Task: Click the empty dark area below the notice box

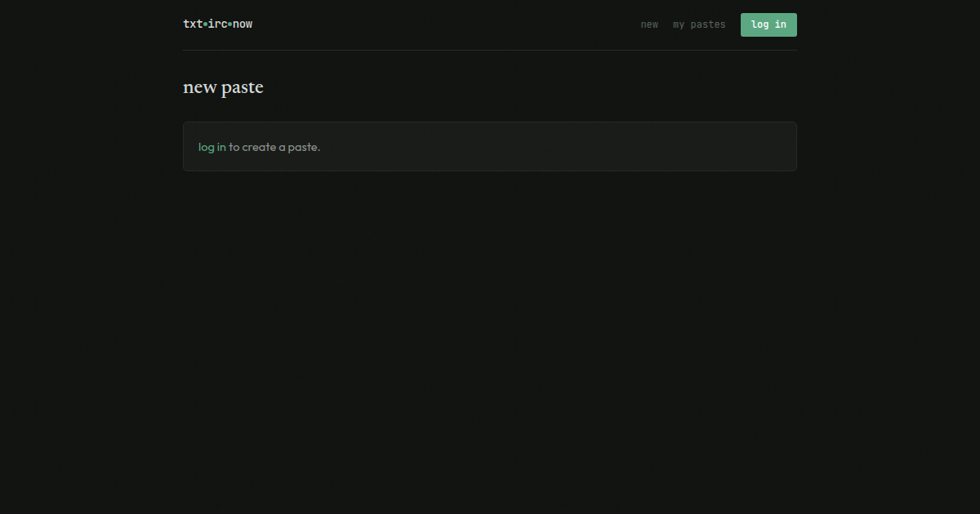Action: coord(490,326)
